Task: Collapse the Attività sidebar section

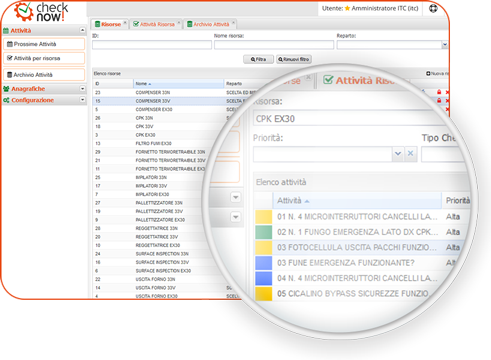Action: coord(82,30)
